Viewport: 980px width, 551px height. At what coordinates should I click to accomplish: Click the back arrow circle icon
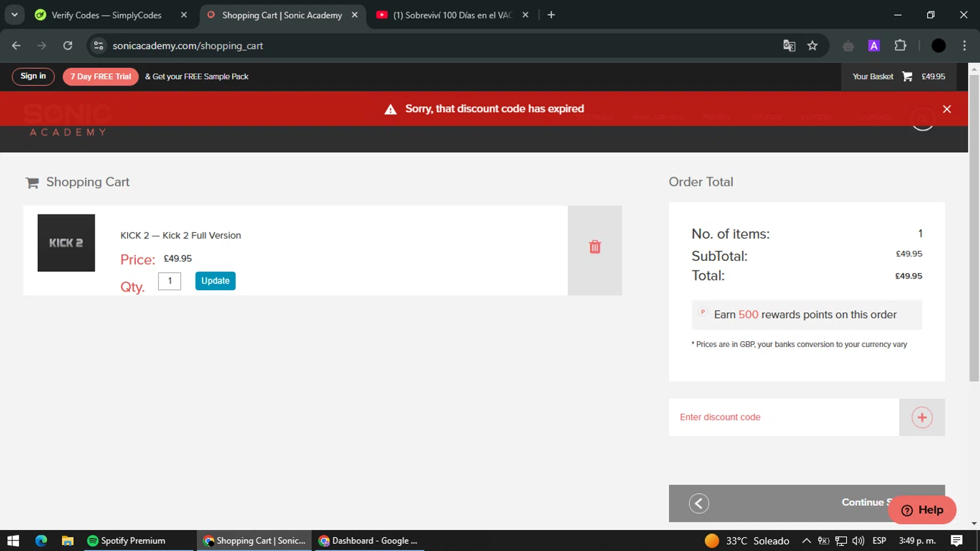point(699,503)
